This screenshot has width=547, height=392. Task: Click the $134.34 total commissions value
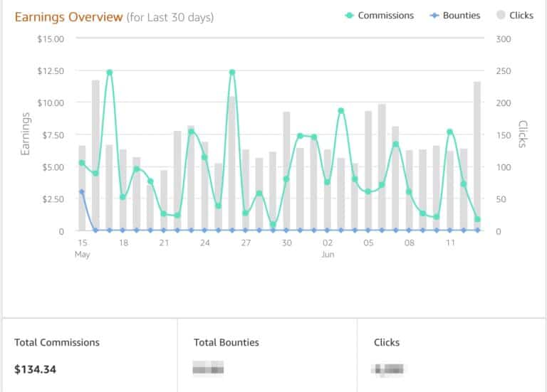click(35, 369)
